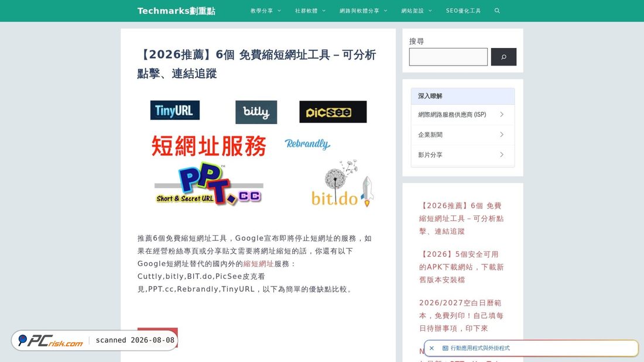The width and height of the screenshot is (644, 362).
Task: Close the 行動應用程式與外掛程式 banner
Action: pos(431,348)
